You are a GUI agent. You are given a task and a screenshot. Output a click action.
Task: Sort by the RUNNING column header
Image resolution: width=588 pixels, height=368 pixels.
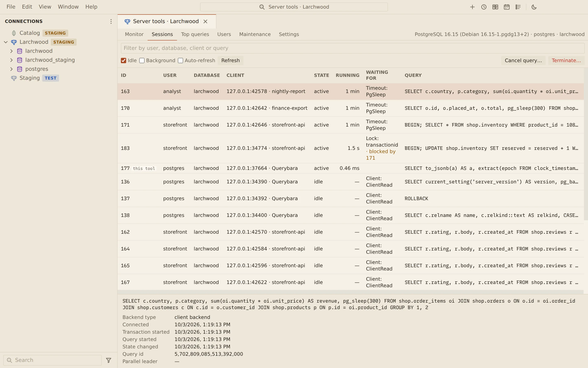(347, 75)
